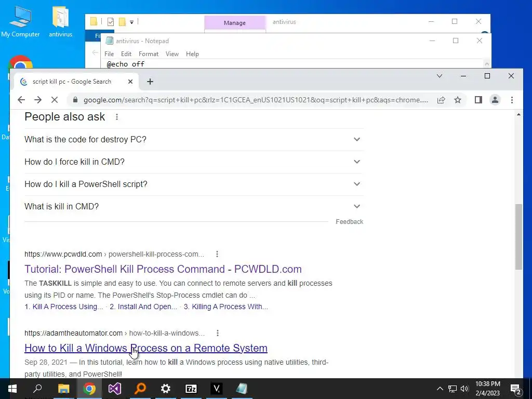Expand 'How do I kill a PowerShell script?'
Viewport: 532px width, 399px height.
pos(194,184)
